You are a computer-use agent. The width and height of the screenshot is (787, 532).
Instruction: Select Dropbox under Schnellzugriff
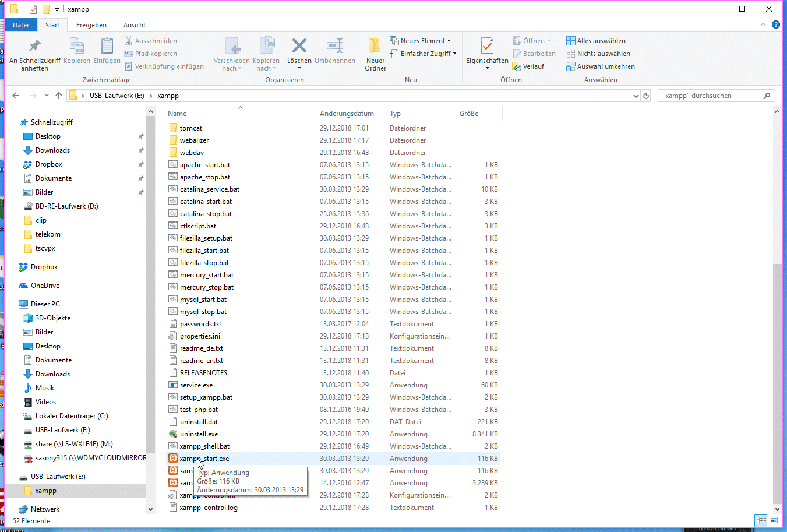(x=48, y=164)
